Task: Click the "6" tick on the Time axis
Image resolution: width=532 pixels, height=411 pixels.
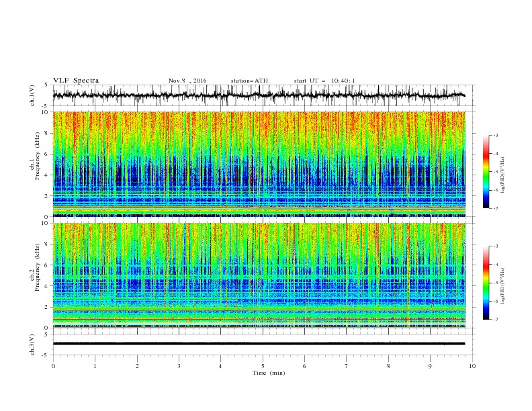Action: click(x=304, y=366)
